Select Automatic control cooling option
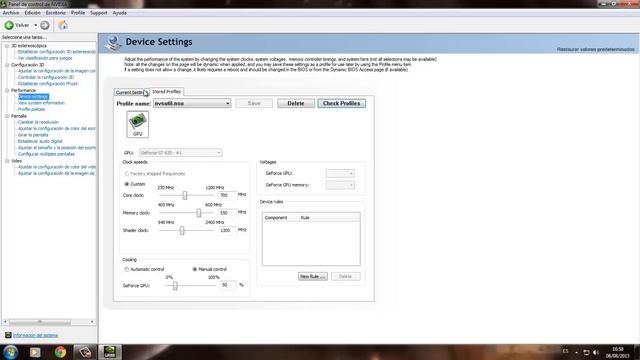This screenshot has width=640, height=360. (127, 269)
